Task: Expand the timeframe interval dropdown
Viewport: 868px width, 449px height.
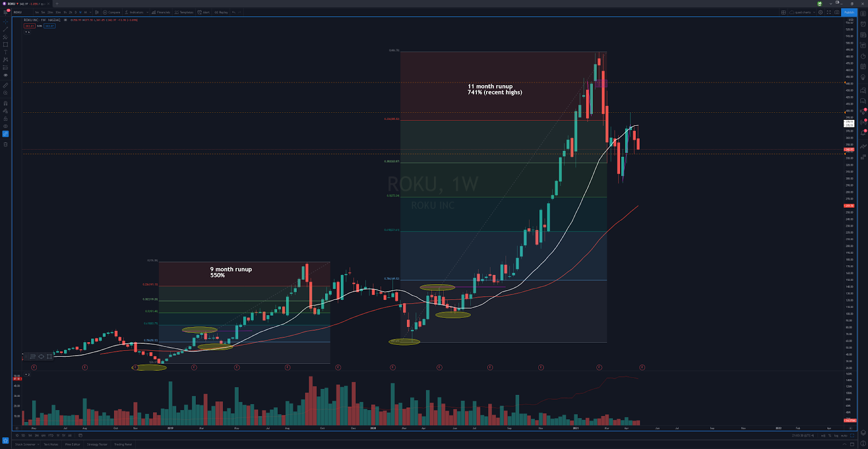Action: click(x=91, y=12)
